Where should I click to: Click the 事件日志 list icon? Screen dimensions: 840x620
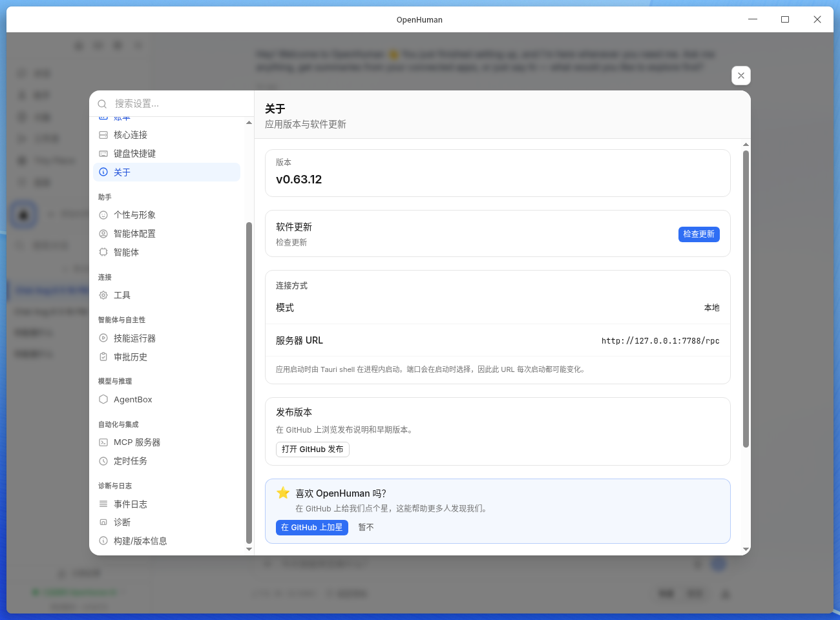click(103, 504)
